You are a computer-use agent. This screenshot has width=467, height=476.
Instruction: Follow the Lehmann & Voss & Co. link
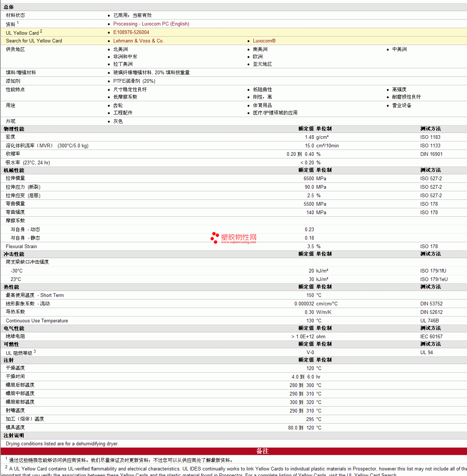point(138,41)
